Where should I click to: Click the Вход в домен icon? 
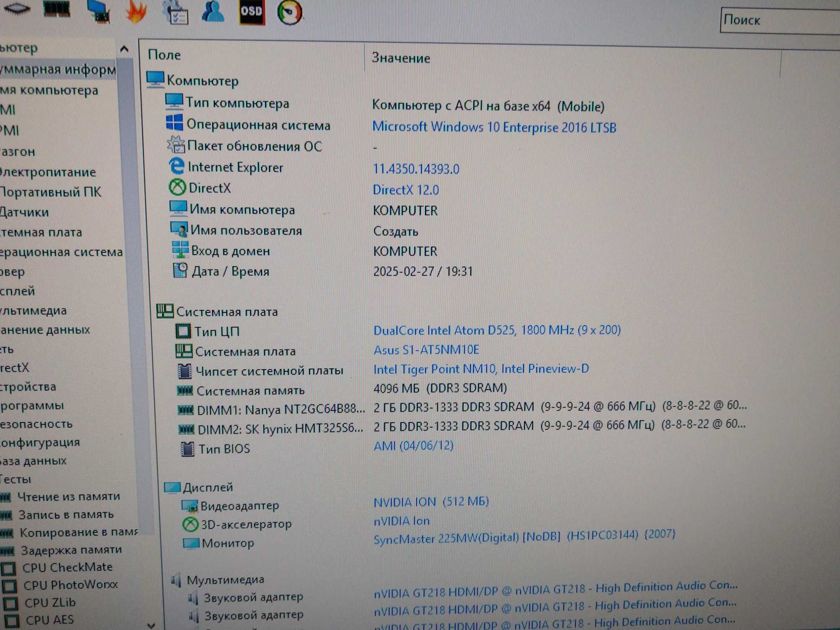pyautogui.click(x=180, y=249)
